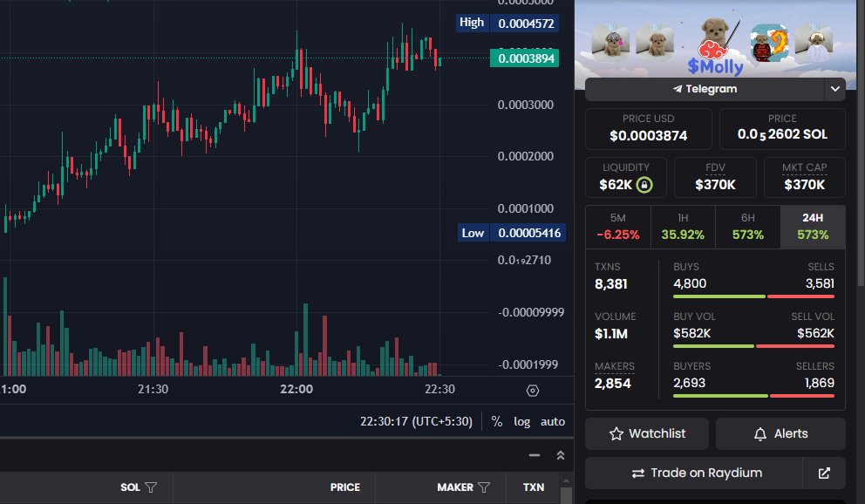Open the Alerts button
Screen dimensions: 865x504
tap(780, 434)
